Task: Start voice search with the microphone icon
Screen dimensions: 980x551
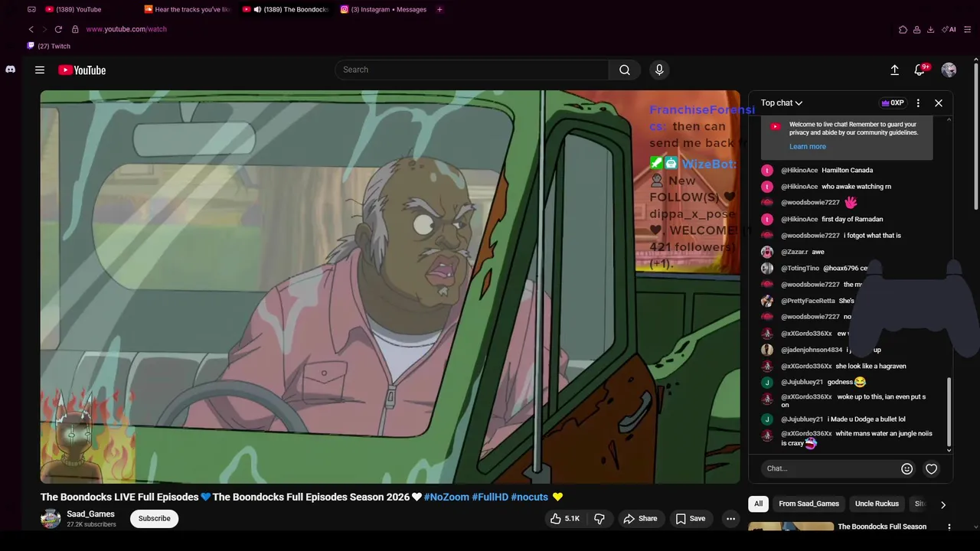Action: [659, 70]
